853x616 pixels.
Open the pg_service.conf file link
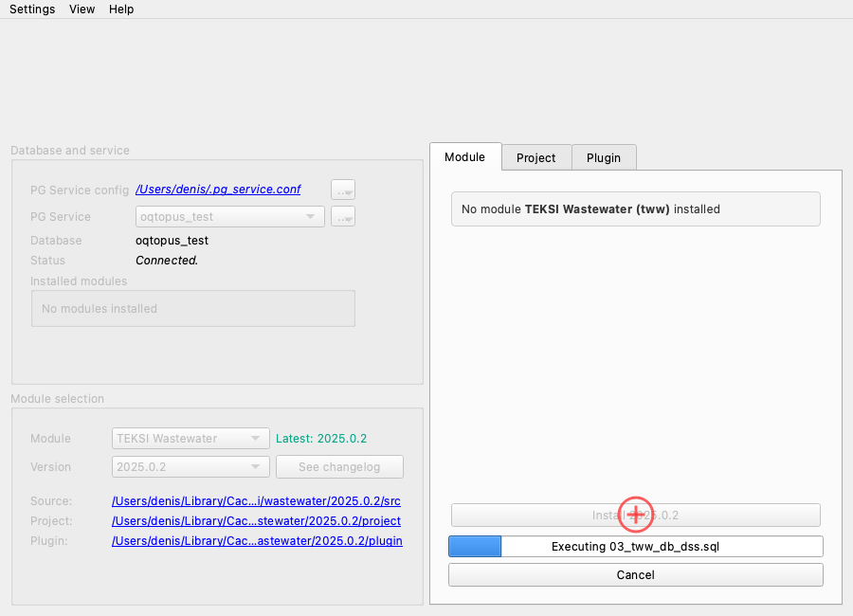click(x=218, y=190)
